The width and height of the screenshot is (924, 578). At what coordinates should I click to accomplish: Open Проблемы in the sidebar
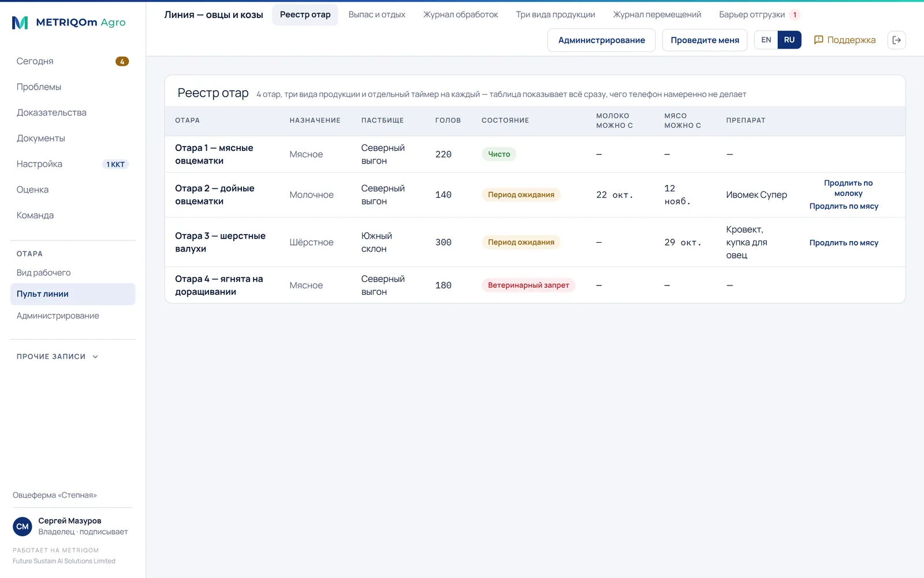[73, 87]
